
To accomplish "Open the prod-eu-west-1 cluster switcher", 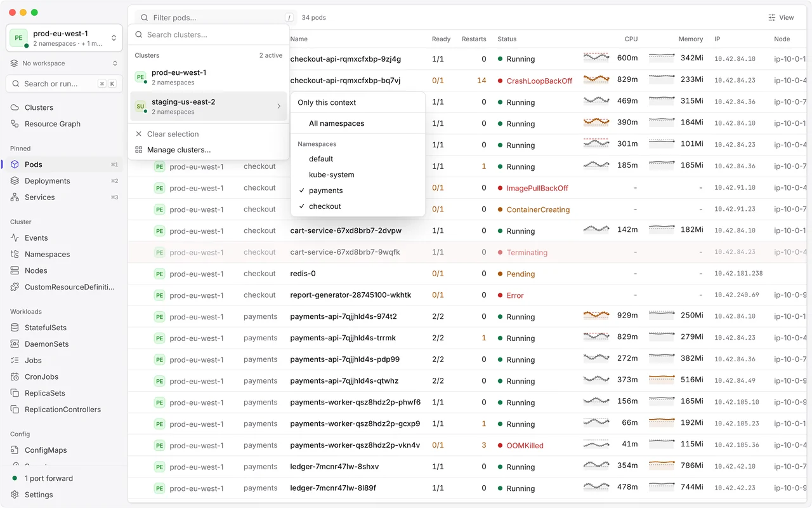I will click(64, 38).
